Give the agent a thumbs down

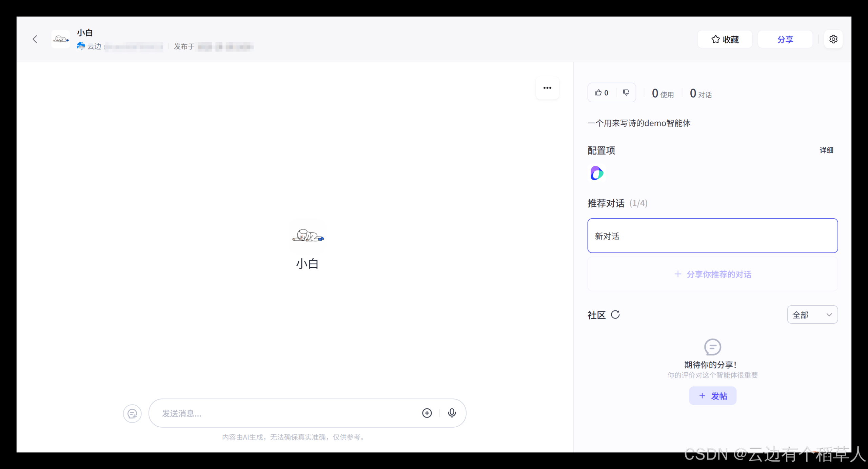[x=626, y=93]
